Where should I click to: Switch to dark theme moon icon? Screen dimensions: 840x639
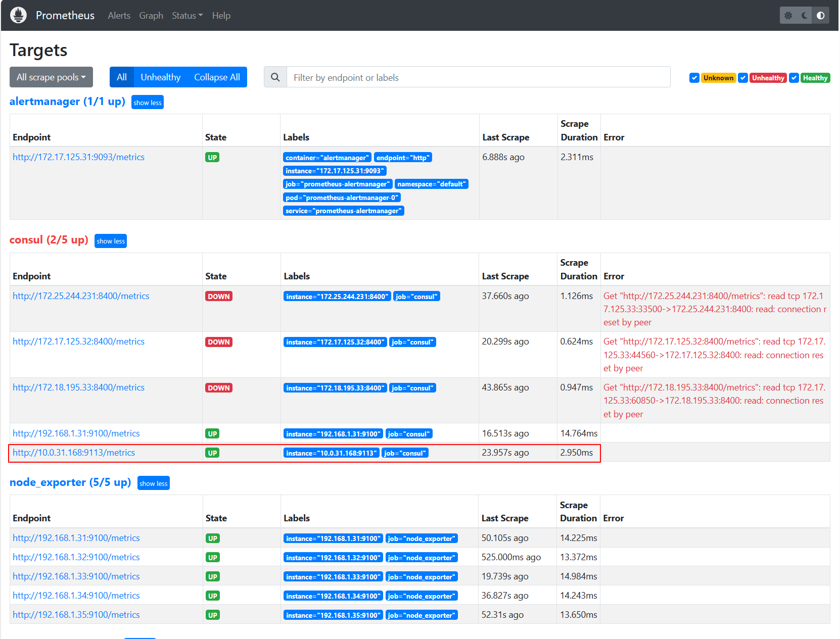pos(804,16)
